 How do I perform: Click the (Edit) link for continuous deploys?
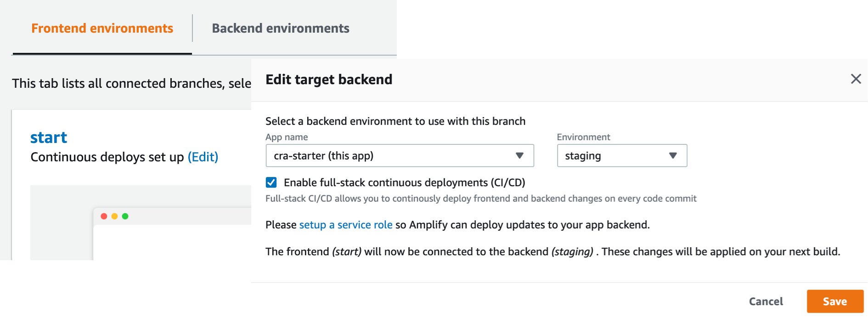pyautogui.click(x=203, y=157)
